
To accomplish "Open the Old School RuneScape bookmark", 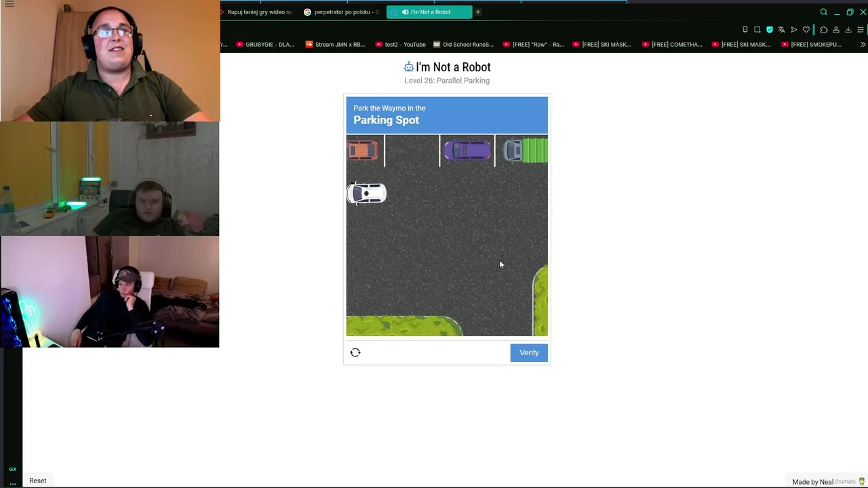I will [x=463, y=44].
